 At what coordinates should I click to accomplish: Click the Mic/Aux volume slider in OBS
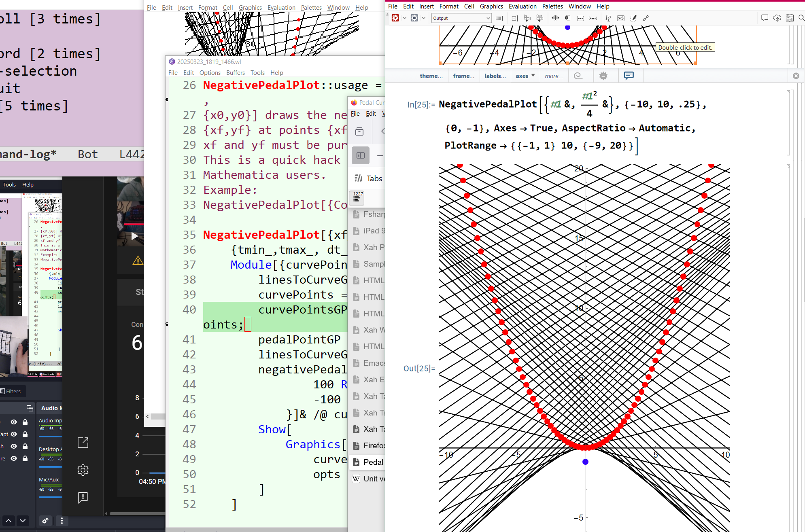click(50, 497)
